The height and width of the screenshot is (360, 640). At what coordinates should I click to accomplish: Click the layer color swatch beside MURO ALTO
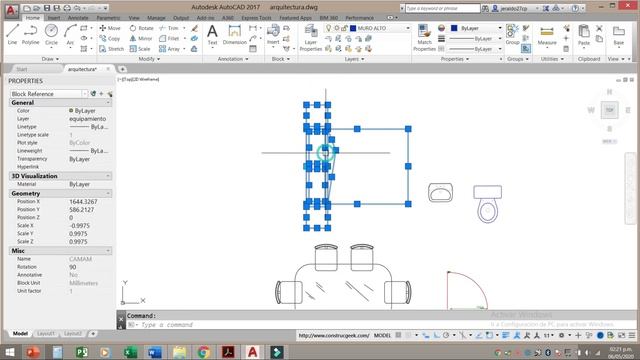(x=353, y=28)
